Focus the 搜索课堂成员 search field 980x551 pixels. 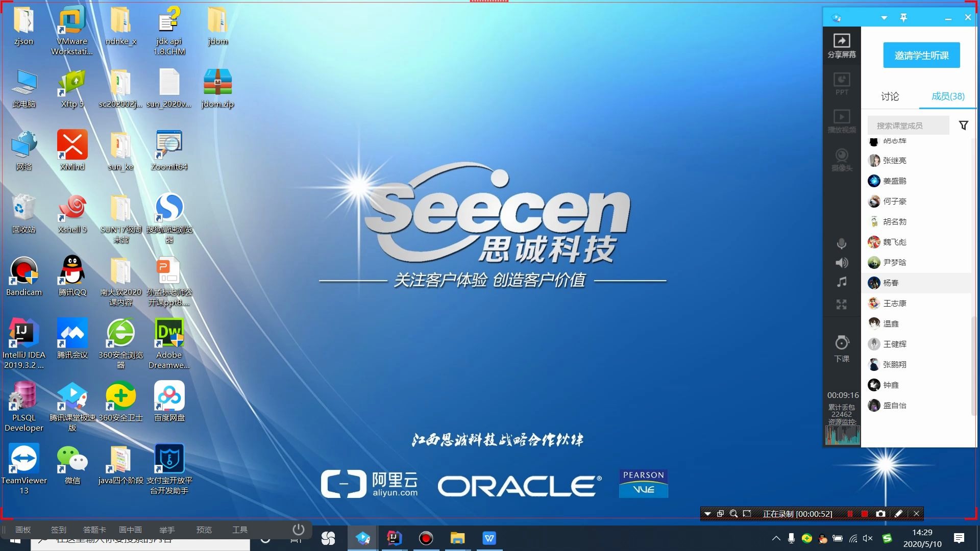click(x=908, y=126)
